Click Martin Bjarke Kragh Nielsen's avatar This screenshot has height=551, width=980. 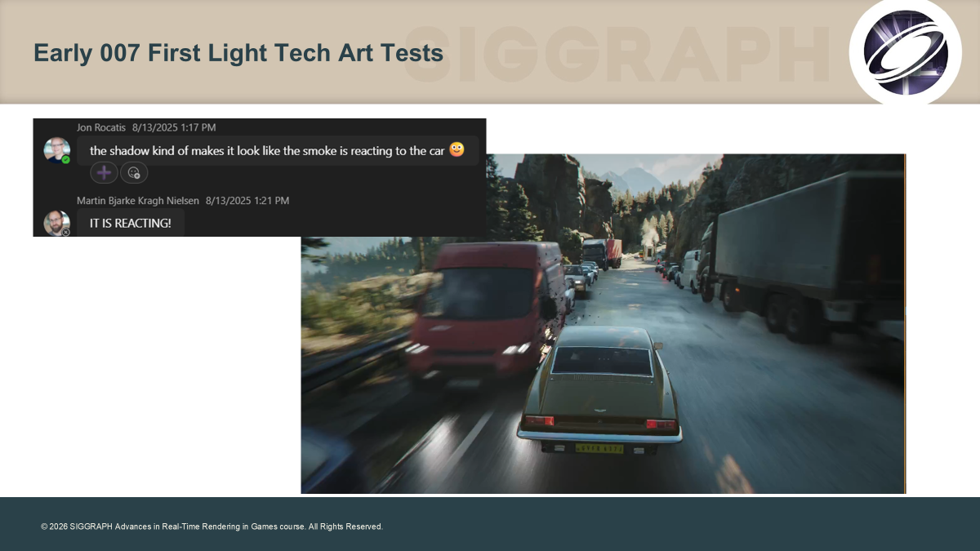(x=56, y=223)
